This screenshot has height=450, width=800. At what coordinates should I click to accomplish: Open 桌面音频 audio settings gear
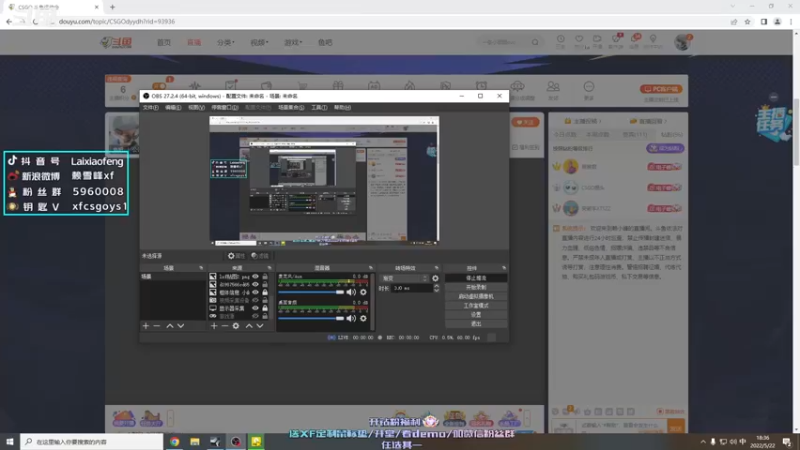363,318
